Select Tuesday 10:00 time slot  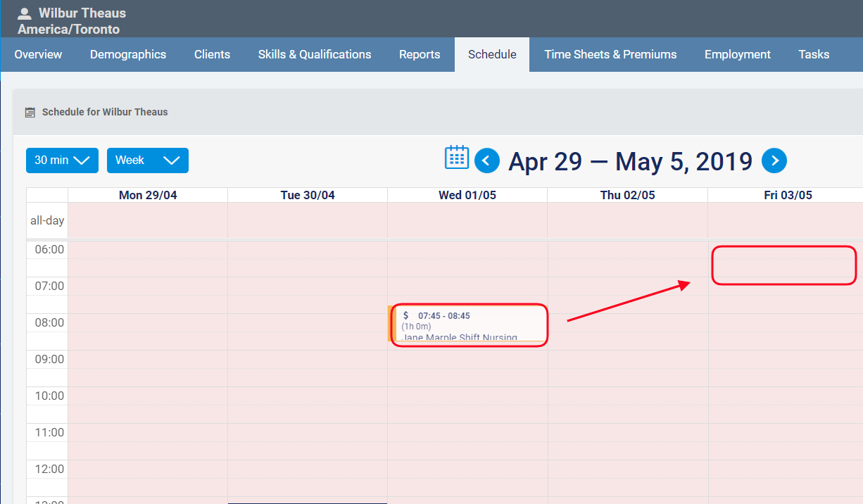point(307,396)
